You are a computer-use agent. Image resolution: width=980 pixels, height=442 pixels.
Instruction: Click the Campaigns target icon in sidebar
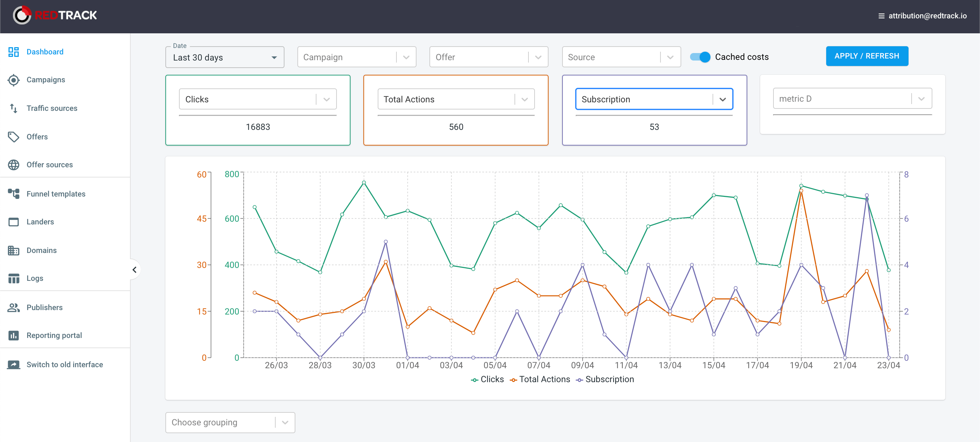[14, 80]
